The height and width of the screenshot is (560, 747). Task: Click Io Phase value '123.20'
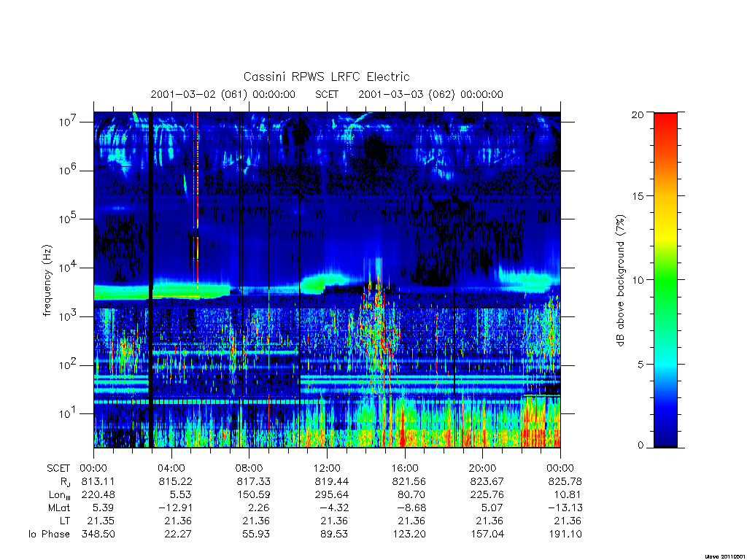(409, 534)
